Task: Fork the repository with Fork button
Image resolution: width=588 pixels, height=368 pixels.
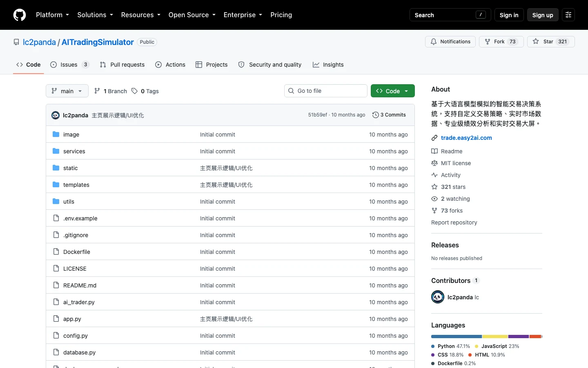Action: tap(501, 42)
